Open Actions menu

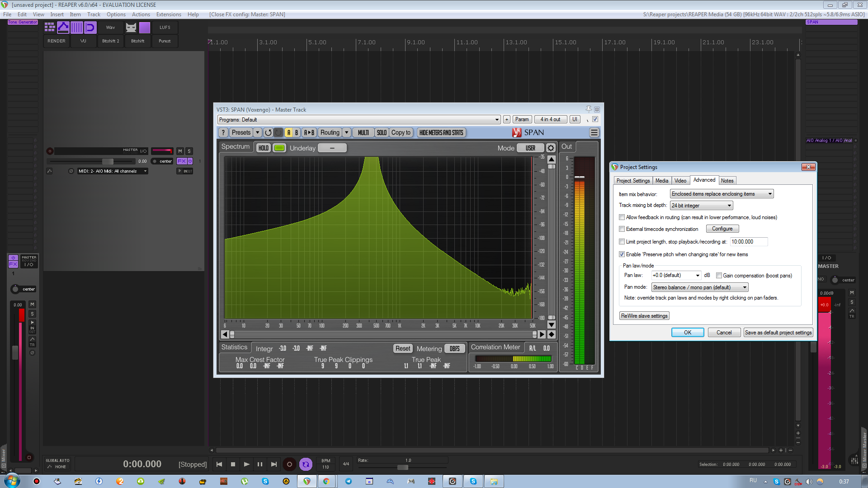click(141, 14)
